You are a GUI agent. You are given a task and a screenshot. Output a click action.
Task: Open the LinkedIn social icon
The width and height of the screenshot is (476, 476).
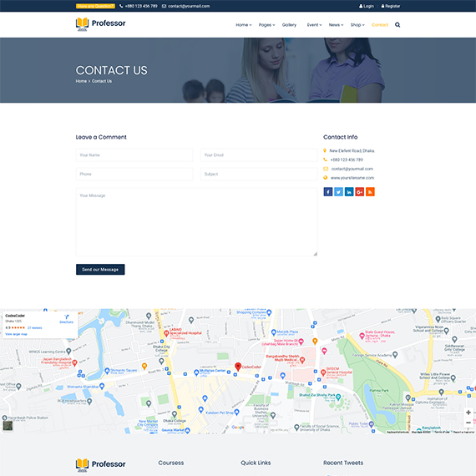pyautogui.click(x=349, y=192)
